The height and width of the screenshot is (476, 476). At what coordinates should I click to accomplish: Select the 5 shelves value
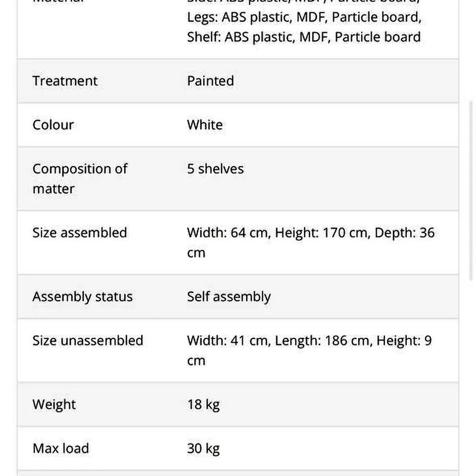pyautogui.click(x=215, y=169)
